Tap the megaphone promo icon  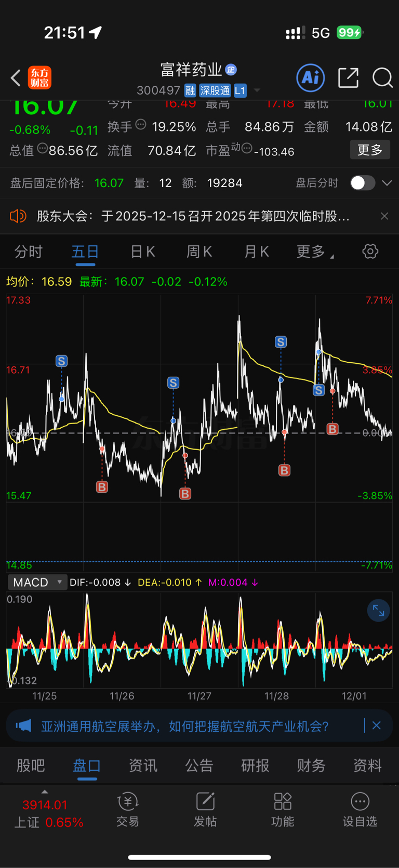click(23, 726)
